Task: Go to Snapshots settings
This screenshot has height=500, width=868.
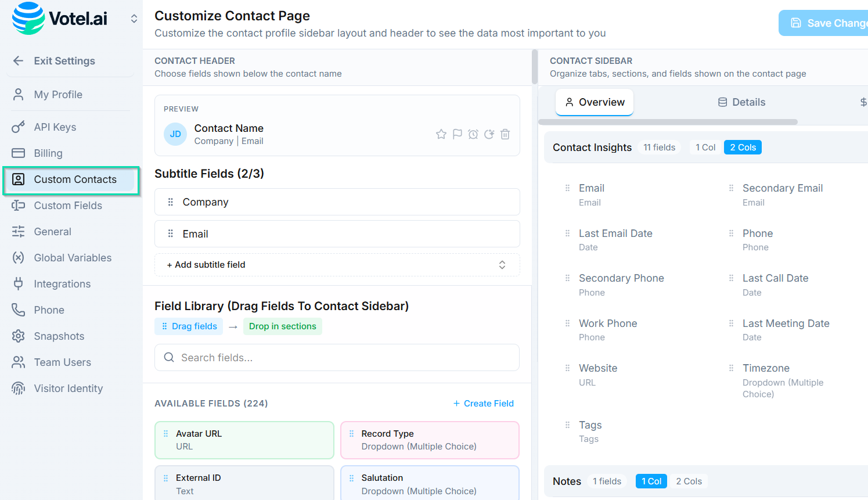Action: pyautogui.click(x=59, y=336)
